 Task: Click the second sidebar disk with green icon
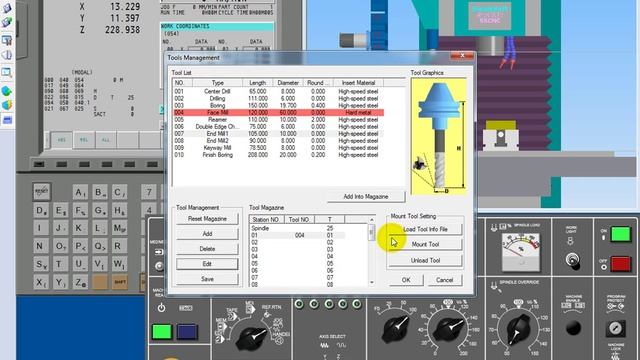pyautogui.click(x=7, y=22)
